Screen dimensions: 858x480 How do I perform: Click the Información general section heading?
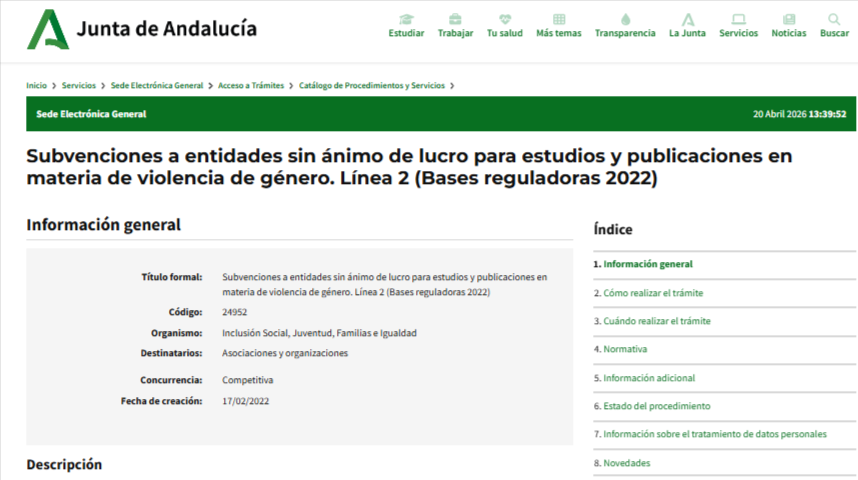[103, 225]
